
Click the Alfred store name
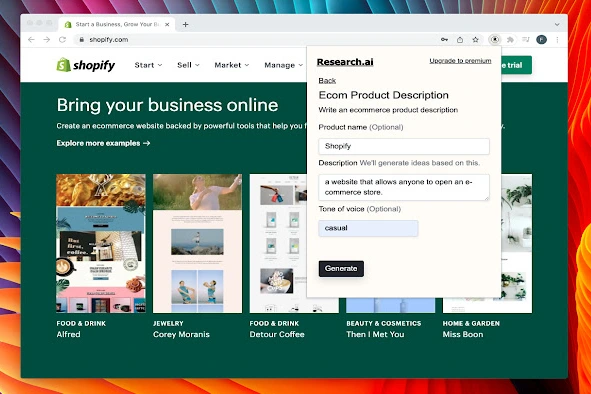(x=68, y=334)
